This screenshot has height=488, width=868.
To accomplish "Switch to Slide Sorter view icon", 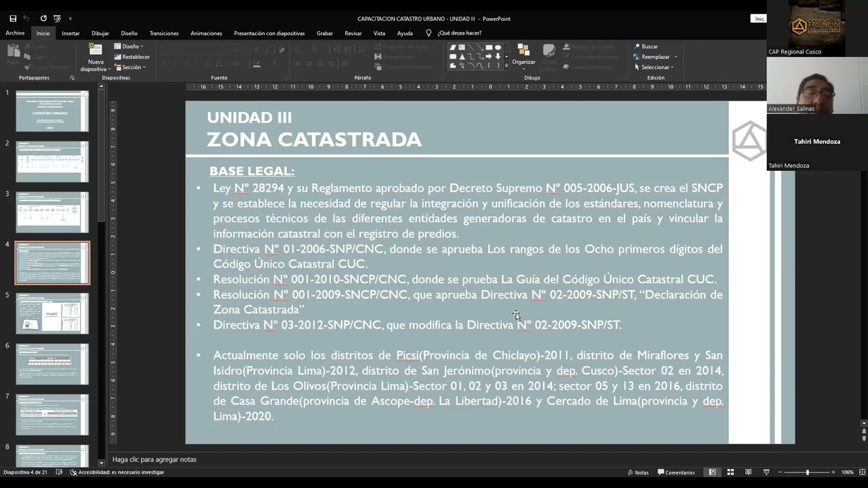I will tap(730, 472).
